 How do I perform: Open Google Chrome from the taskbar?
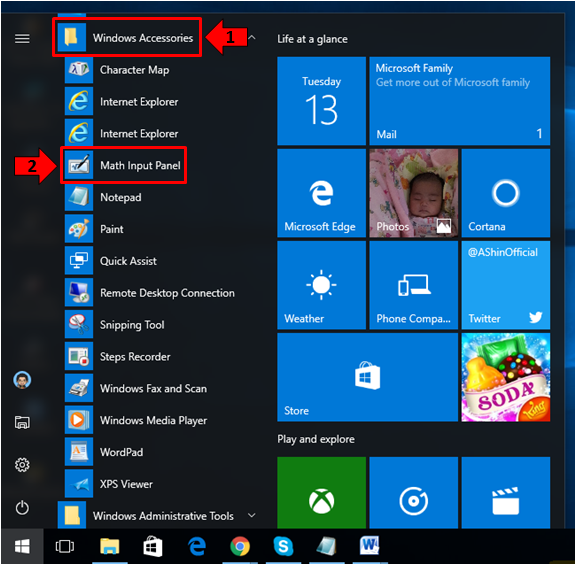(x=240, y=546)
